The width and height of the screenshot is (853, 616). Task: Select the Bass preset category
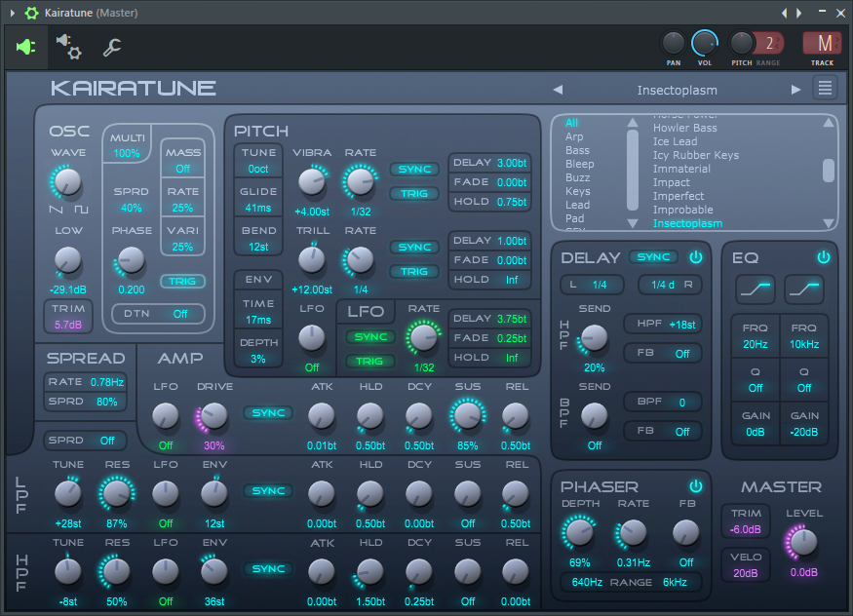pos(577,150)
